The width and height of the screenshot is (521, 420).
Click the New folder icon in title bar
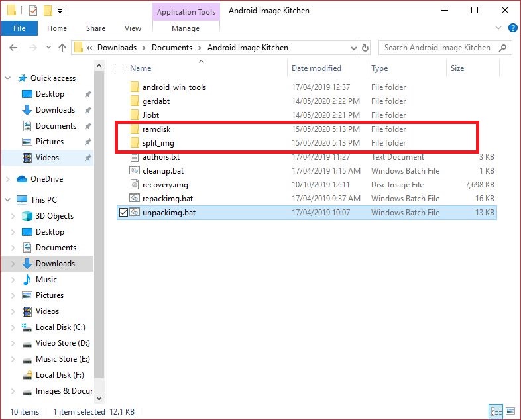[x=48, y=11]
